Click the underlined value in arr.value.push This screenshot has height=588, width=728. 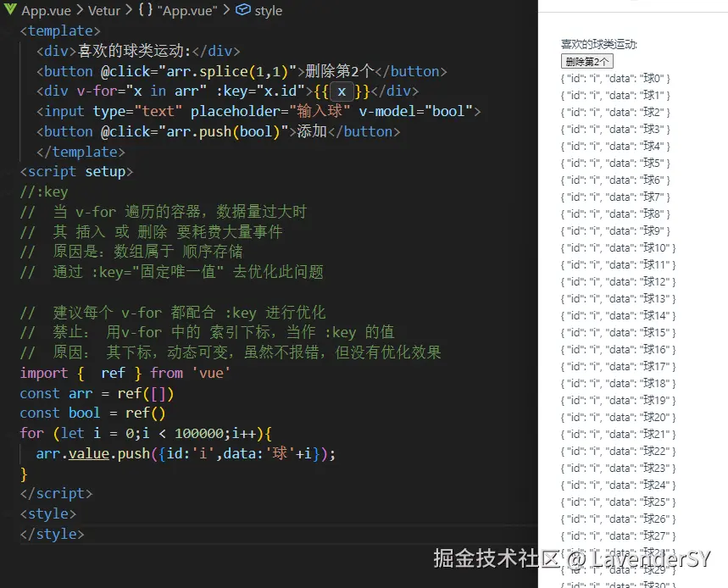coord(88,453)
